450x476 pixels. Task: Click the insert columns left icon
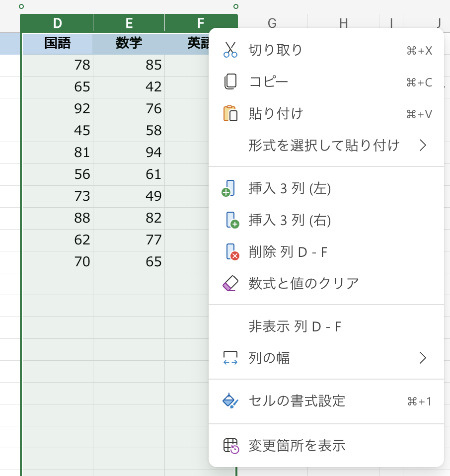(229, 188)
